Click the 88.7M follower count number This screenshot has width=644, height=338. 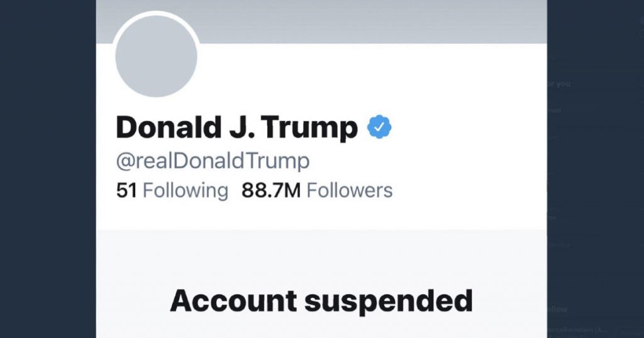point(271,190)
